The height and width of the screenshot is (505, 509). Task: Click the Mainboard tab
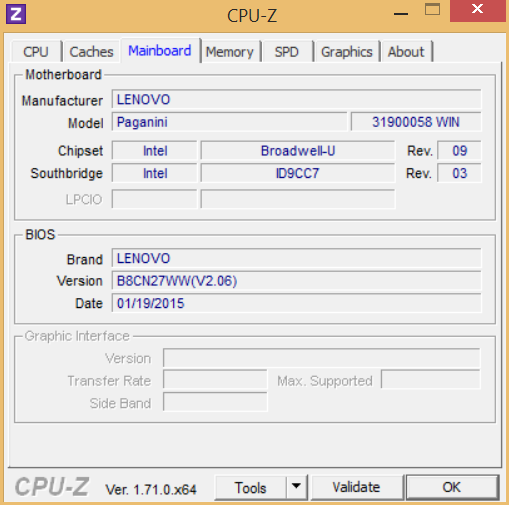pyautogui.click(x=160, y=51)
